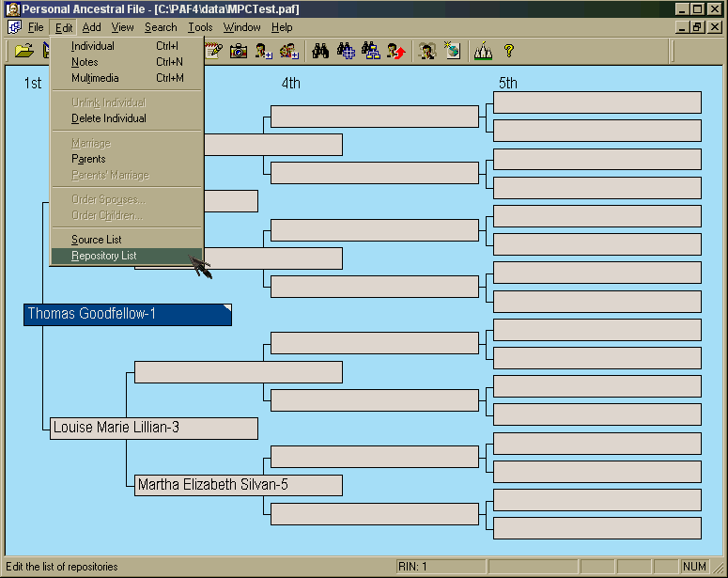
Task: Click the white corner marker on Thomas Goodfellow-1
Action: tap(227, 308)
